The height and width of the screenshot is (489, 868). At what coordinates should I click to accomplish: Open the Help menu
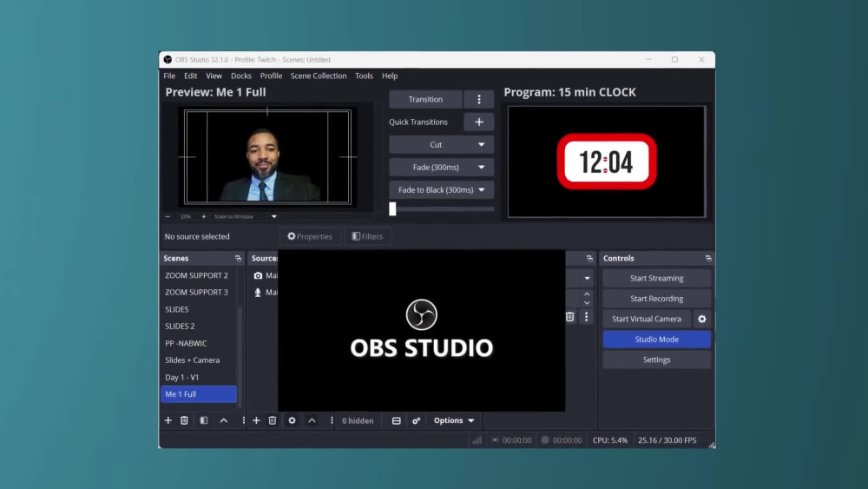(390, 76)
